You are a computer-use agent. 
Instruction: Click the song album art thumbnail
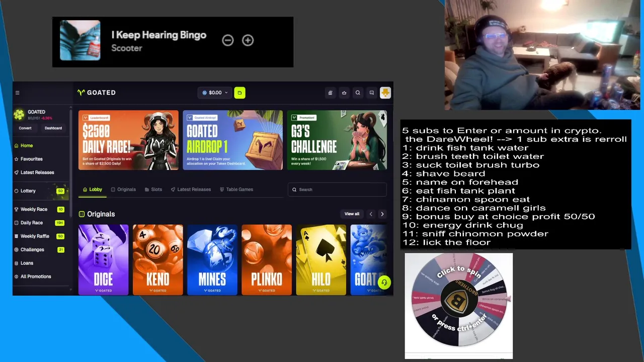pyautogui.click(x=80, y=40)
